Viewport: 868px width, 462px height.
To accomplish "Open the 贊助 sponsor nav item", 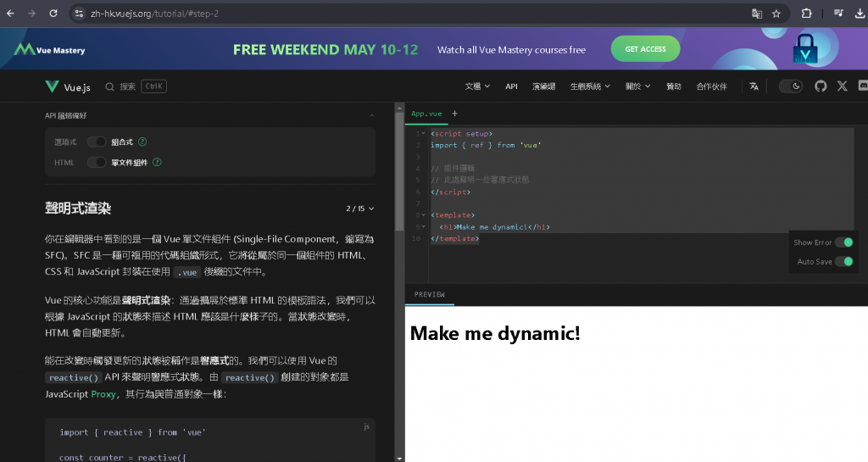I will 673,86.
